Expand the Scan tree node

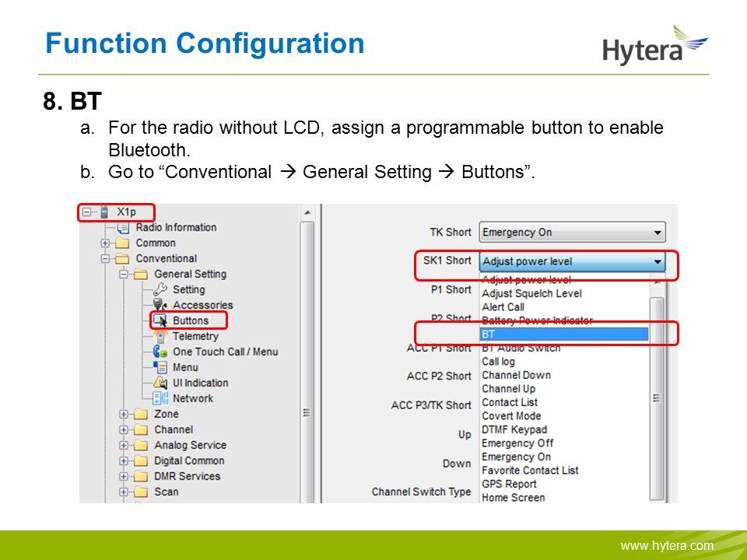[124, 492]
